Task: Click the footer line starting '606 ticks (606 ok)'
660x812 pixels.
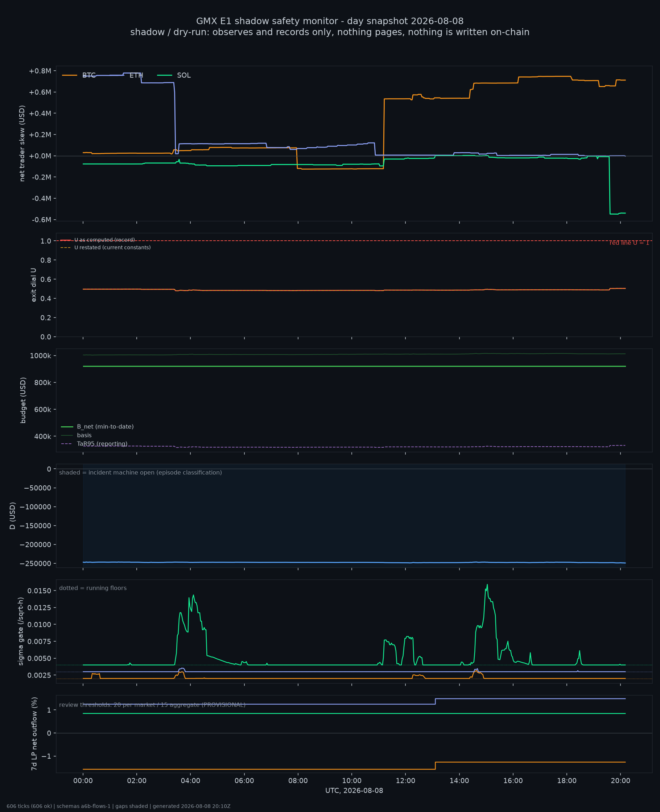Action: (x=119, y=806)
